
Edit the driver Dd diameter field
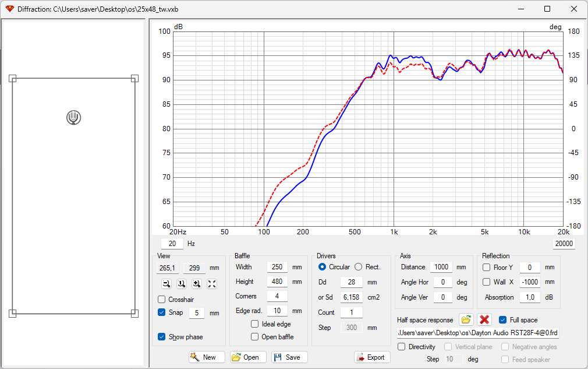(352, 282)
